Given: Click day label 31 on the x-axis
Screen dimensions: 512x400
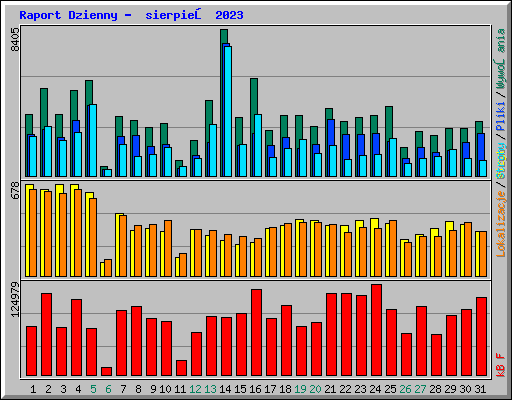Looking at the screenshot, I should pos(480,389).
